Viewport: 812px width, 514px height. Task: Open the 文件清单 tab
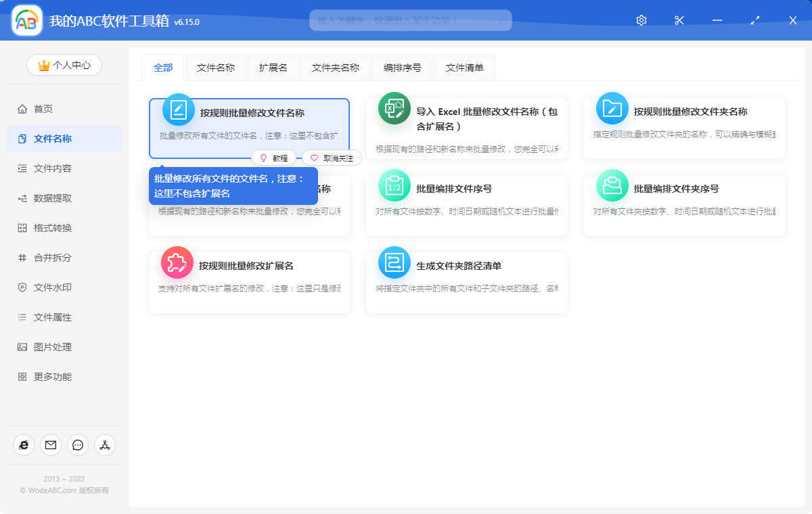pyautogui.click(x=464, y=67)
